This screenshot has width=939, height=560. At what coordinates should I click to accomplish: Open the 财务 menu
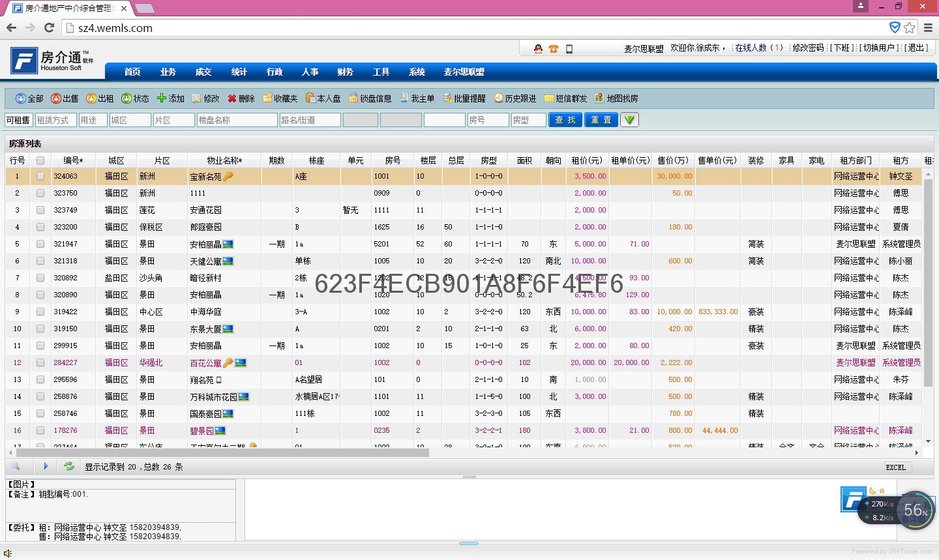(346, 72)
